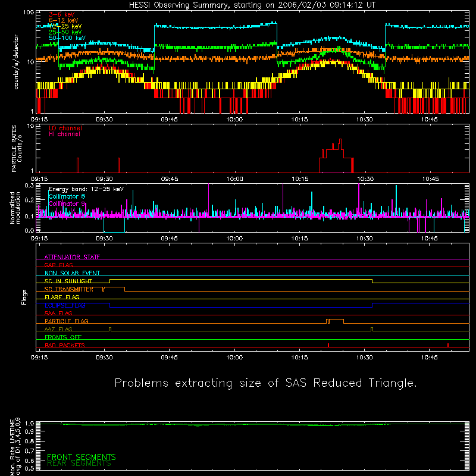
Task: Select the NON SOLAR EVENT flag label
Action: (72, 273)
